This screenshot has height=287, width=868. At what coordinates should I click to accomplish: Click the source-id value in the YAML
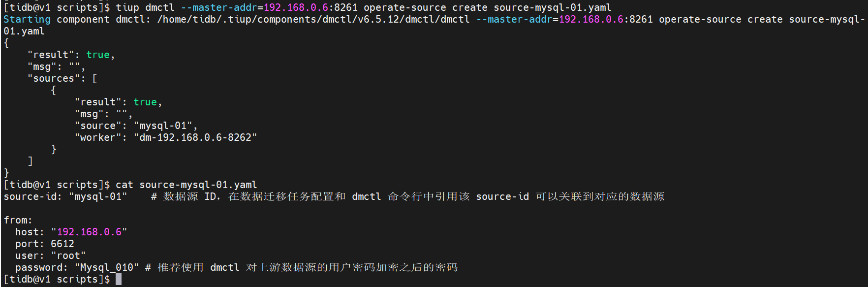coord(98,196)
